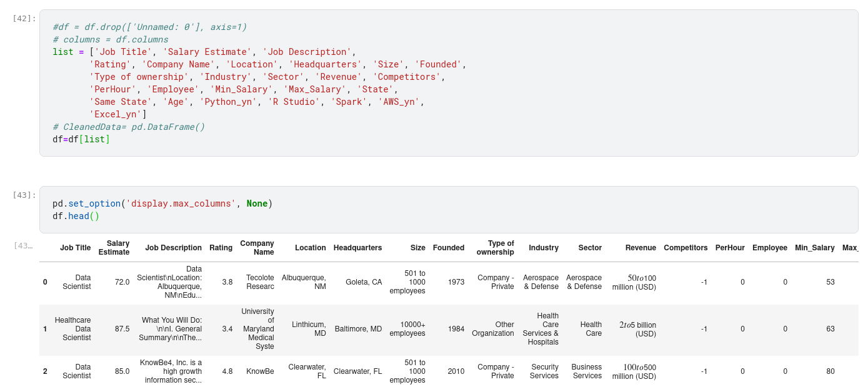Click the Tecolote Researc company cell
This screenshot has height=387, width=868.
(x=260, y=282)
